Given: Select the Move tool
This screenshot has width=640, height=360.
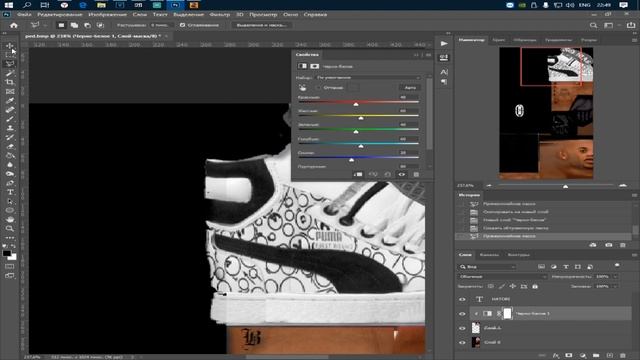Looking at the screenshot, I should tap(10, 46).
